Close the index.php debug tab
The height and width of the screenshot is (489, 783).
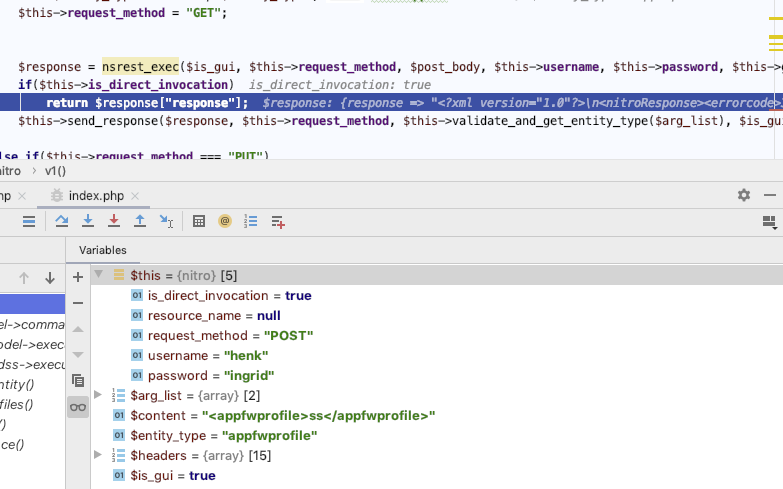(x=134, y=196)
